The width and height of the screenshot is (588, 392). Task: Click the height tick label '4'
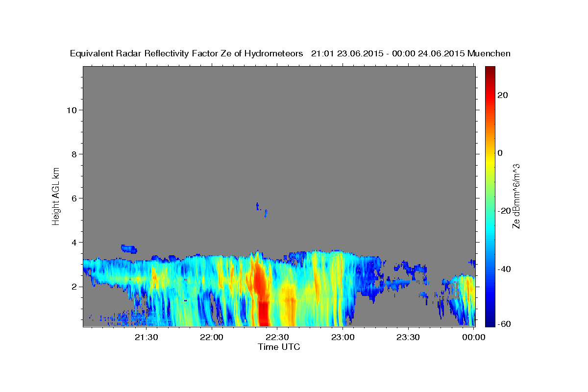pyautogui.click(x=73, y=242)
